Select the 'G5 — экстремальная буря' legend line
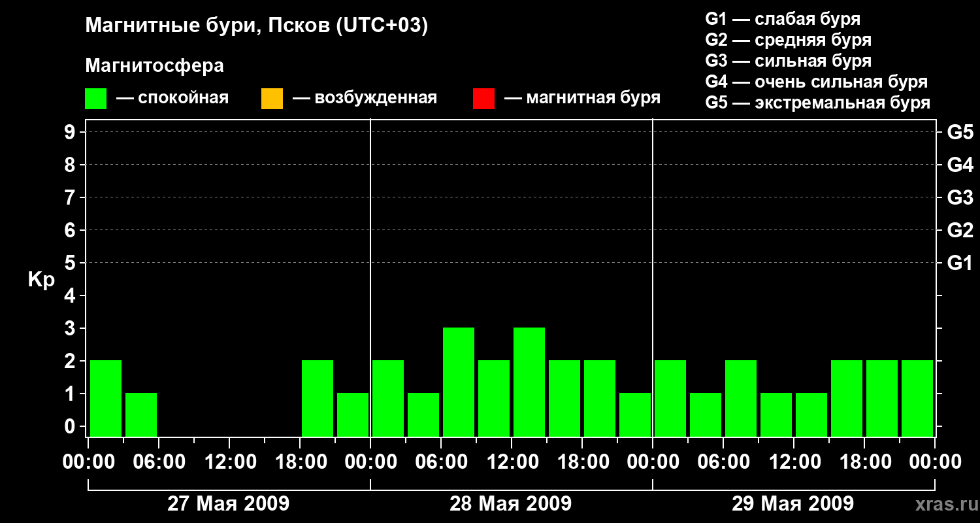 click(x=818, y=103)
